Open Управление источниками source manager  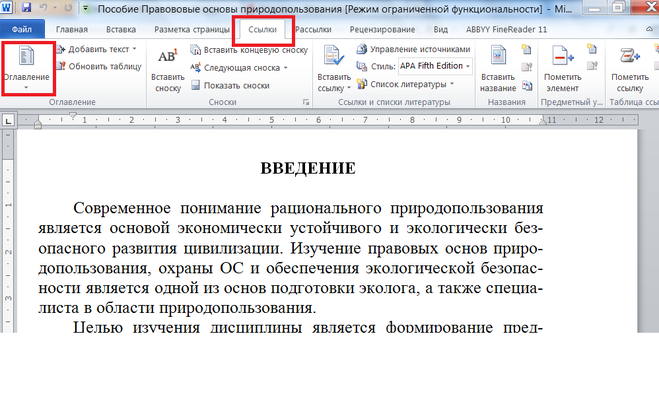(361, 50)
